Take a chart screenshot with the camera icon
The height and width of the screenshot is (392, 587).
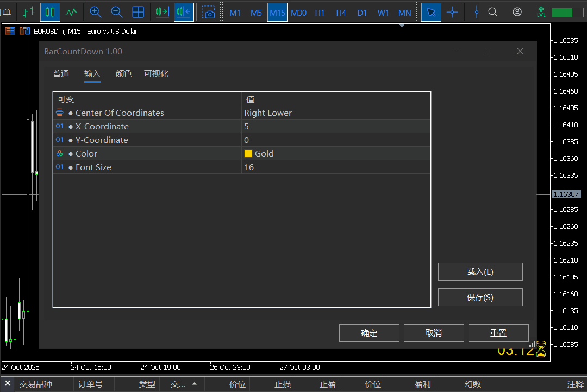point(209,11)
